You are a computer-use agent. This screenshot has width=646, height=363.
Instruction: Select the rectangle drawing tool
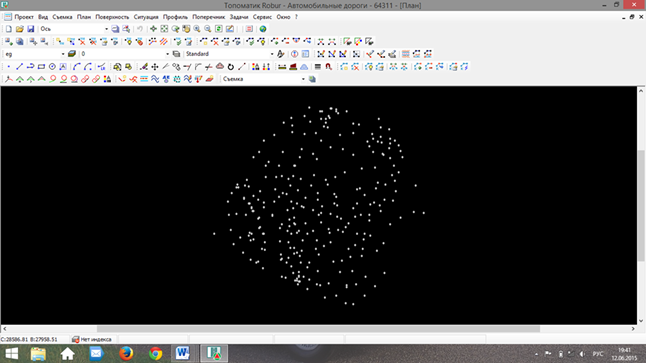click(x=41, y=66)
